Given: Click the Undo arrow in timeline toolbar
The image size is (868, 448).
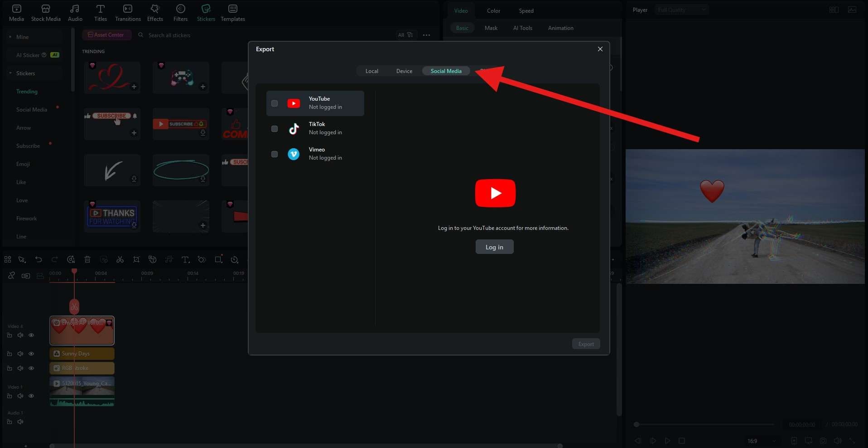Looking at the screenshot, I should [x=39, y=259].
